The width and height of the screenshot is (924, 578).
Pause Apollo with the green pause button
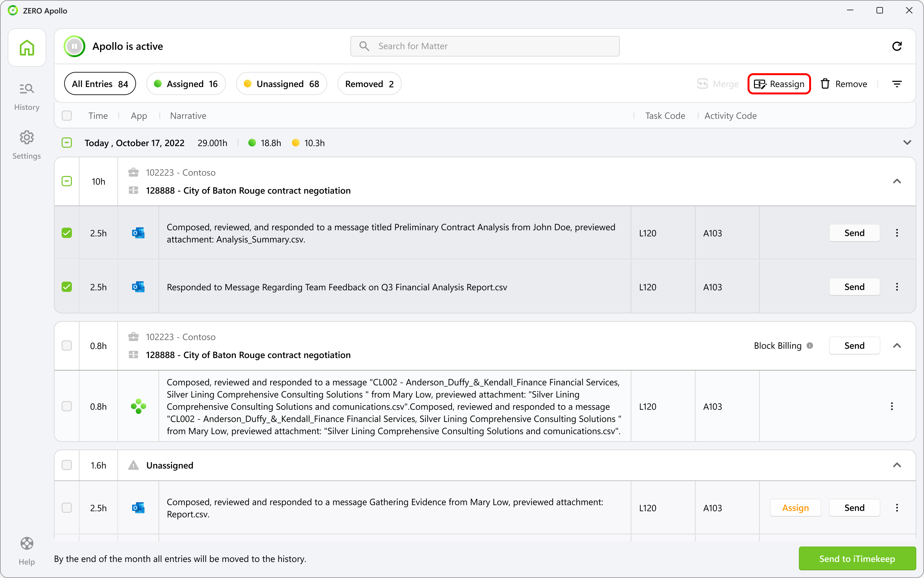click(x=74, y=46)
